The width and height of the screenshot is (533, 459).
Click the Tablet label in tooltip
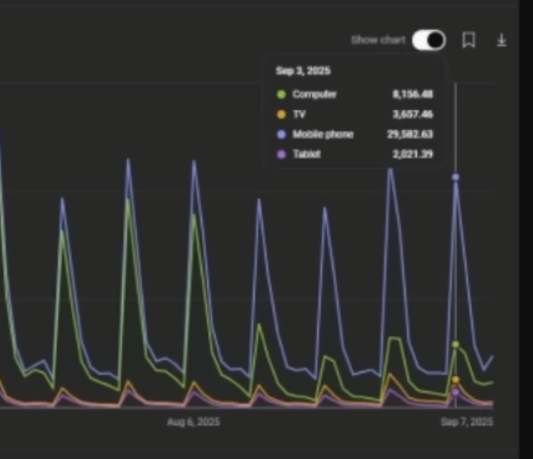[x=307, y=154]
